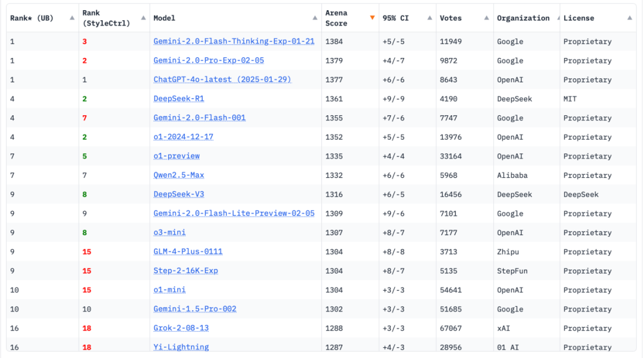Click orange Arena Score sort arrow
Viewport: 644px width, 358px height.
(372, 18)
